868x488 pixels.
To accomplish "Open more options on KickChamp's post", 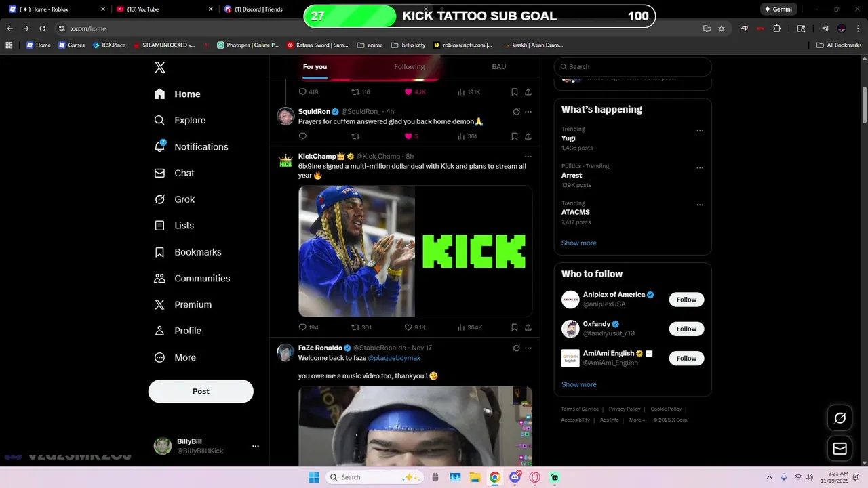I will (528, 157).
